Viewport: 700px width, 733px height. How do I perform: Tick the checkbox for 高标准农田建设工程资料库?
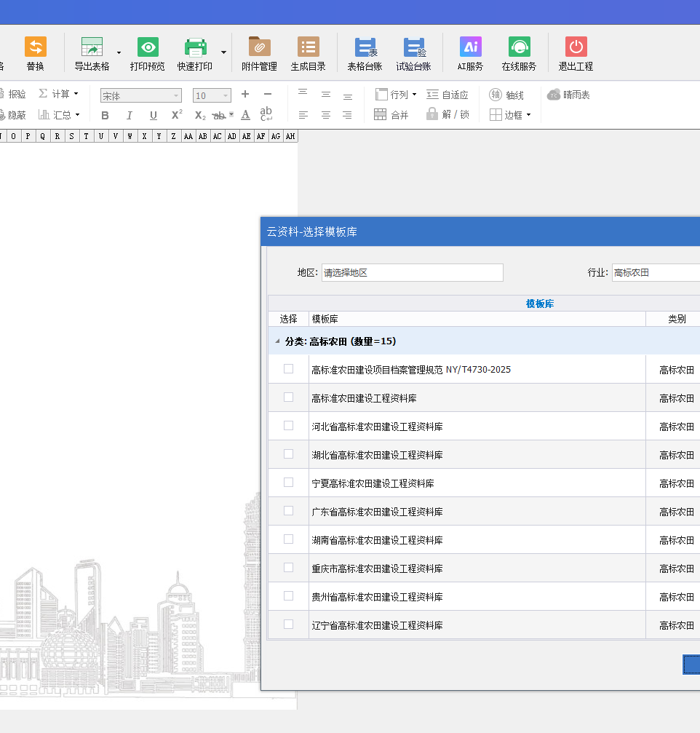click(x=288, y=397)
